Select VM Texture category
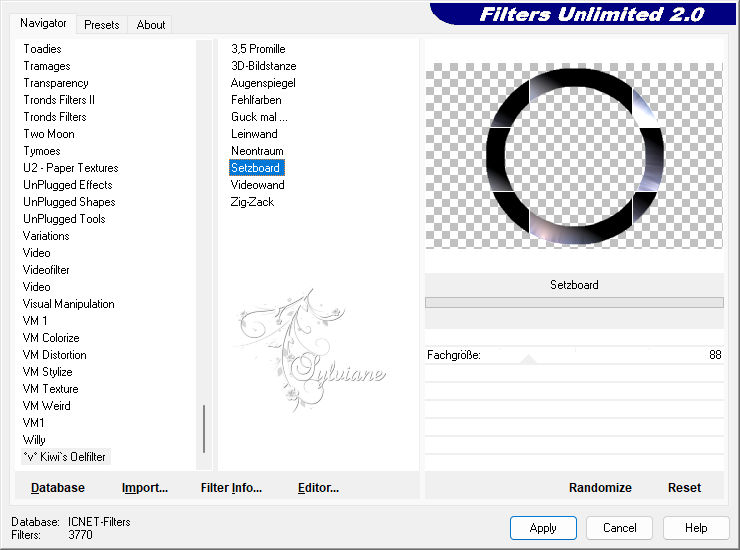This screenshot has height=550, width=740. tap(50, 389)
